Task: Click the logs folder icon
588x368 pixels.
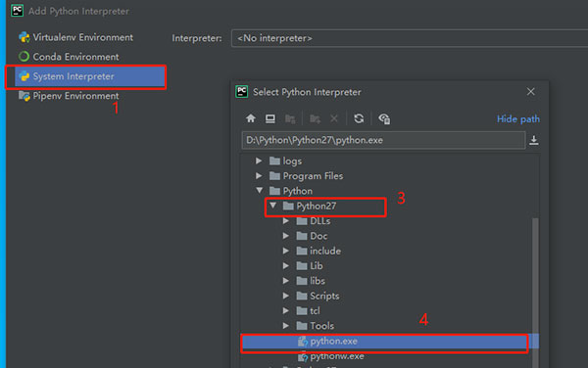Action: [x=274, y=161]
